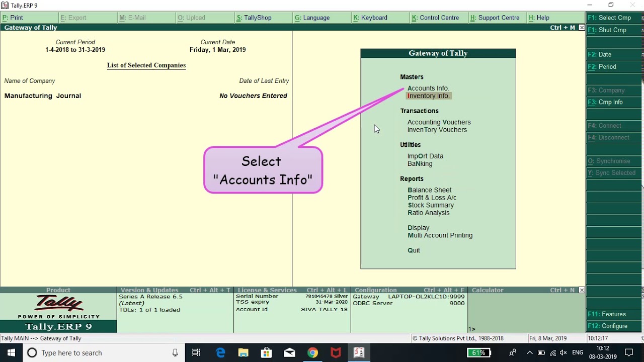Image resolution: width=644 pixels, height=362 pixels.
Task: Open the Balance Sheet report
Action: pyautogui.click(x=430, y=190)
